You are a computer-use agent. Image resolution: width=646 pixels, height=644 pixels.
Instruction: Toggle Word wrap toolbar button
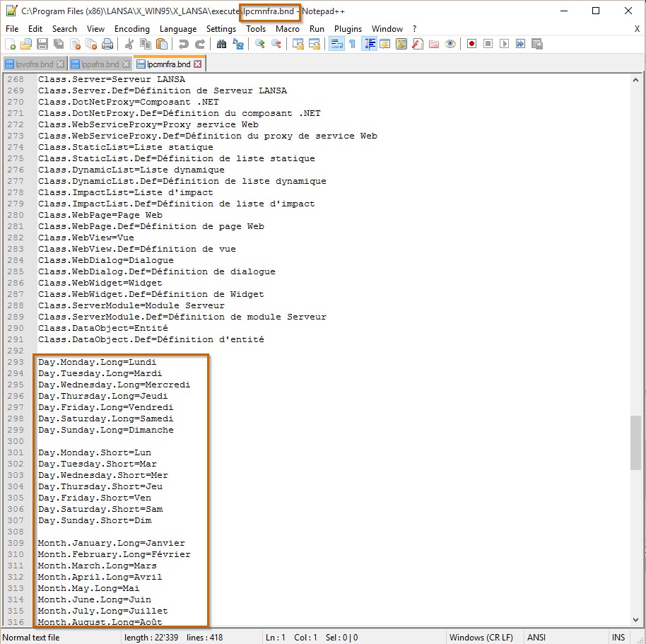(336, 44)
